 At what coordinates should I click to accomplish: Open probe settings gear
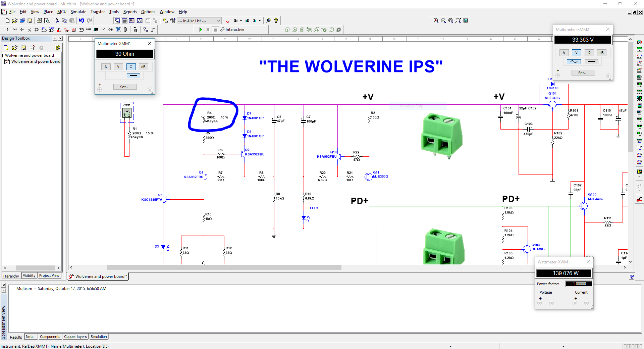339,30
